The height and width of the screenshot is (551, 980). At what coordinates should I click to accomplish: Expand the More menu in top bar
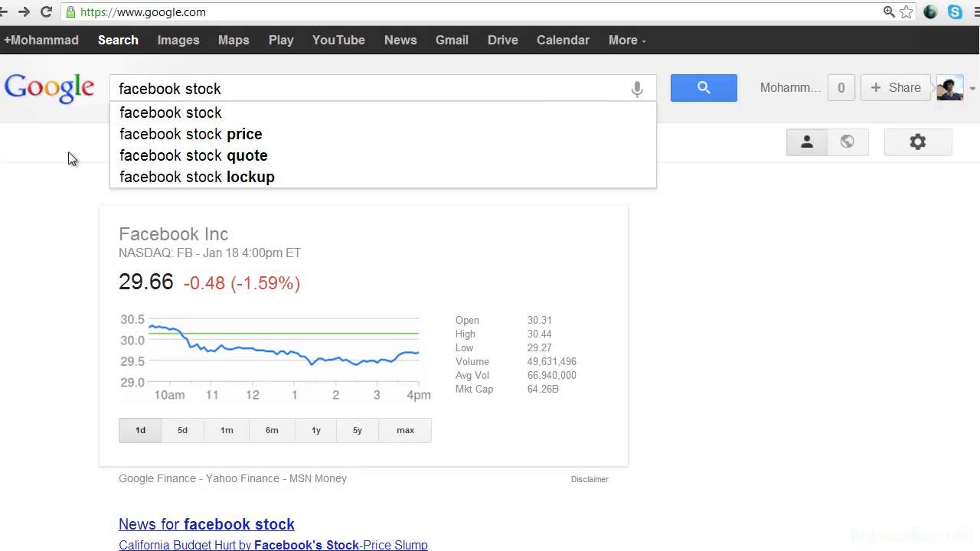point(627,40)
